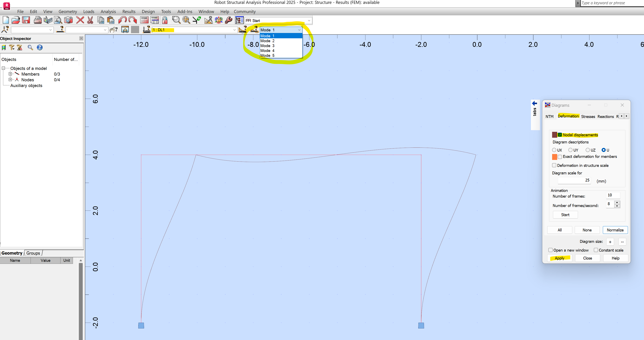Switch to the Groups tab
The image size is (644, 340).
tap(33, 253)
